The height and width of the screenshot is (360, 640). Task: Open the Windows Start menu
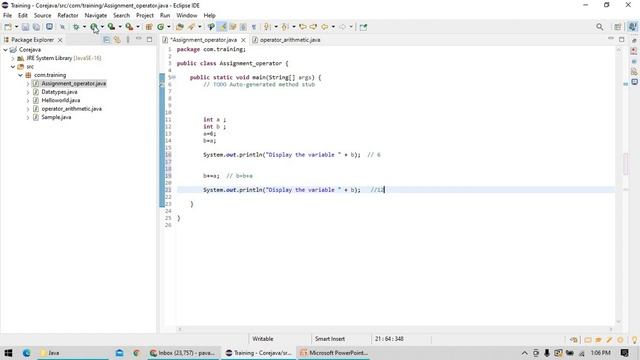point(8,353)
